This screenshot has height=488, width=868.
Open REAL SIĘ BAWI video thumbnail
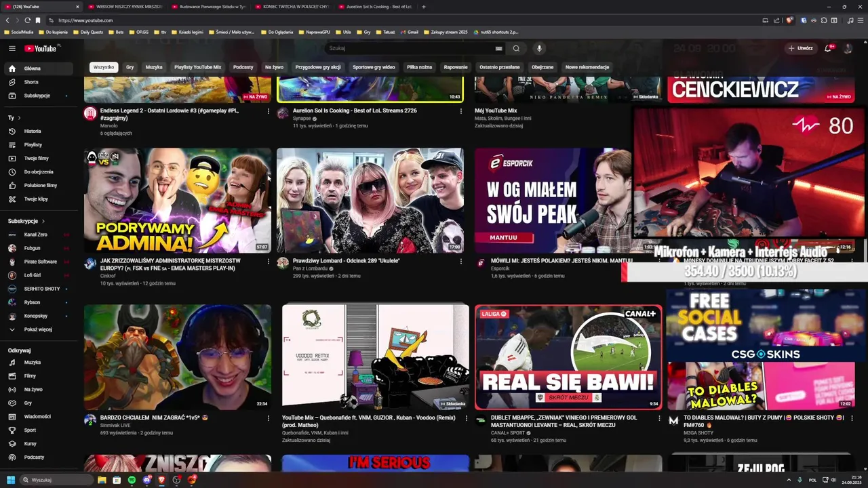click(x=568, y=357)
